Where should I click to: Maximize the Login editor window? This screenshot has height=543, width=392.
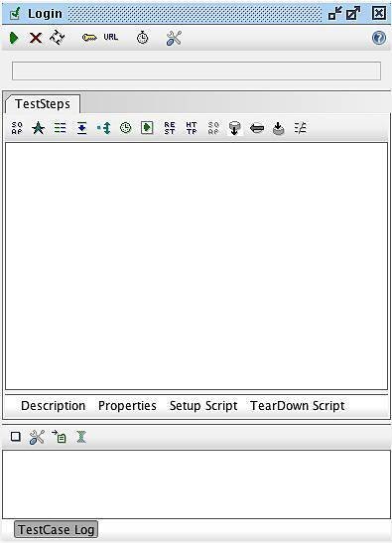click(353, 14)
